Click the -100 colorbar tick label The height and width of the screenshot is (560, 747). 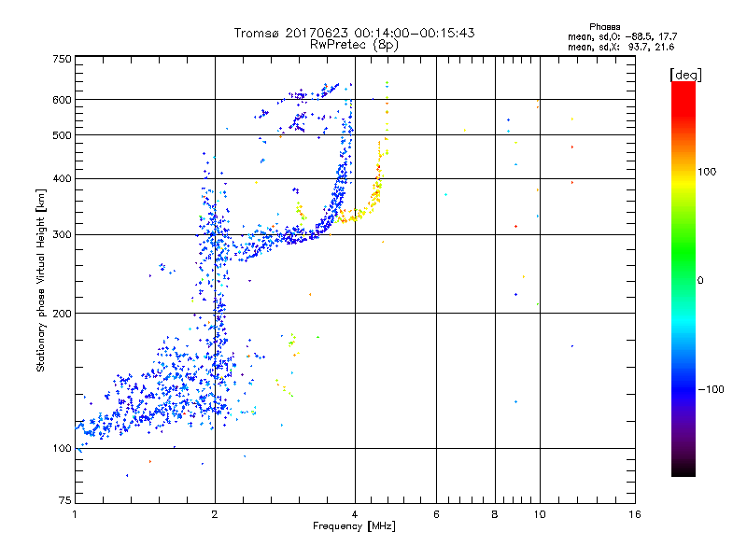point(713,388)
